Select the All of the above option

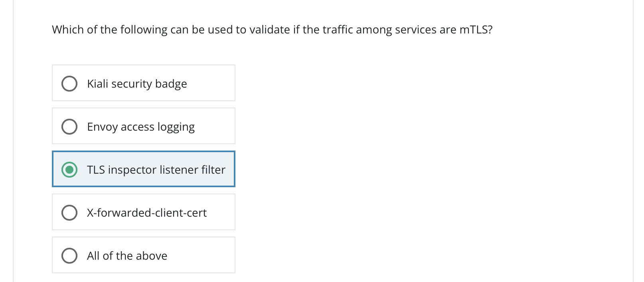click(x=143, y=255)
